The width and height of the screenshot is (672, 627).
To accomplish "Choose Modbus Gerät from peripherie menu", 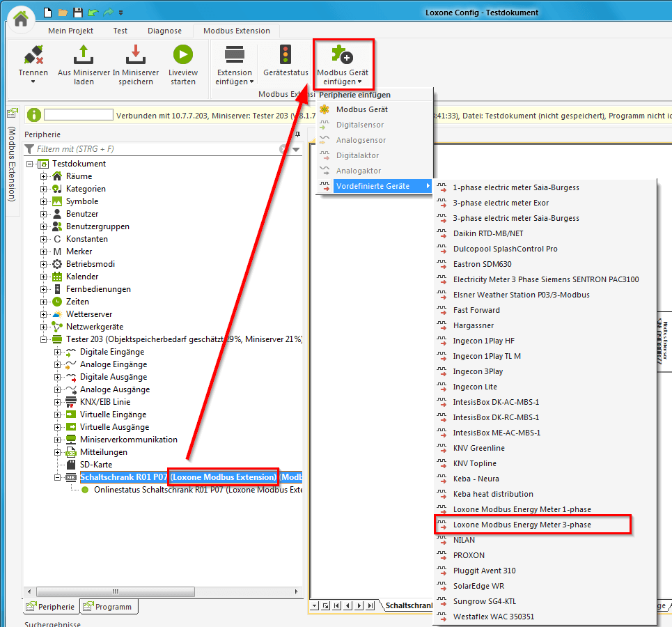I will (x=361, y=109).
